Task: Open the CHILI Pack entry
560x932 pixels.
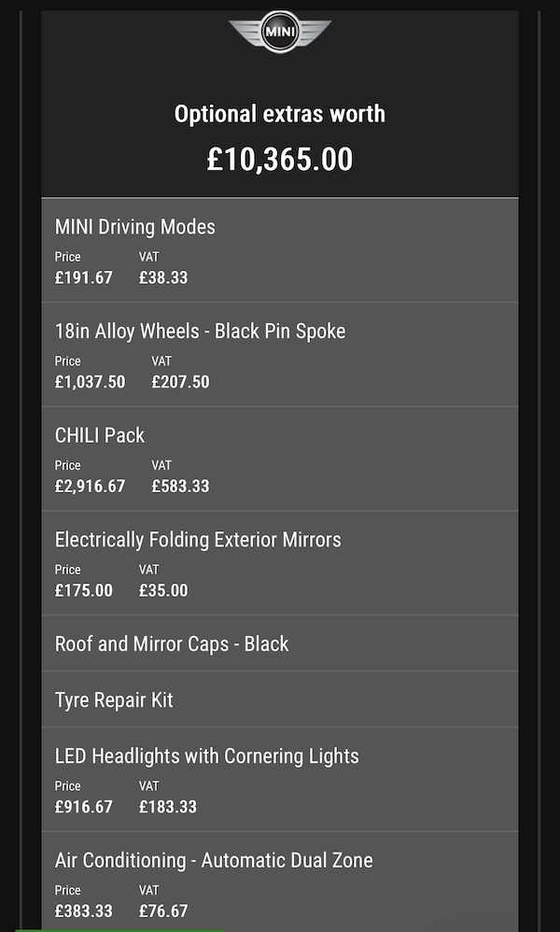Action: point(100,435)
